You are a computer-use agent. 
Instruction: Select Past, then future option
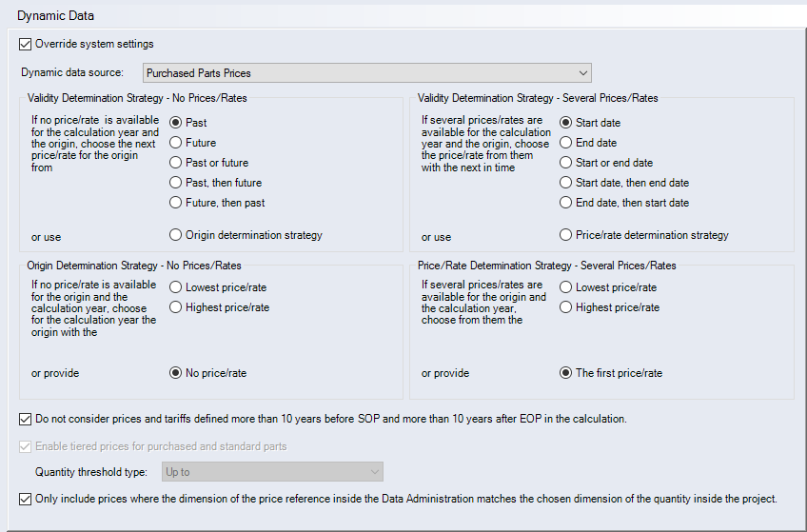pyautogui.click(x=175, y=183)
